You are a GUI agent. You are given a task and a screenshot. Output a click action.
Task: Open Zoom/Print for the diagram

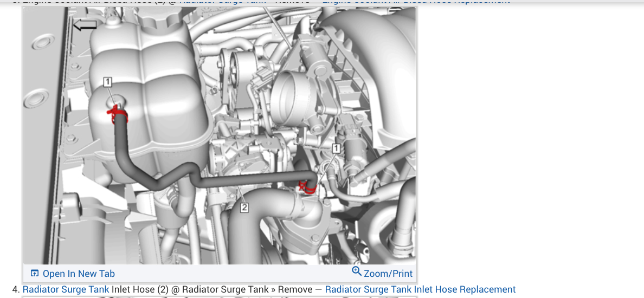(x=382, y=274)
